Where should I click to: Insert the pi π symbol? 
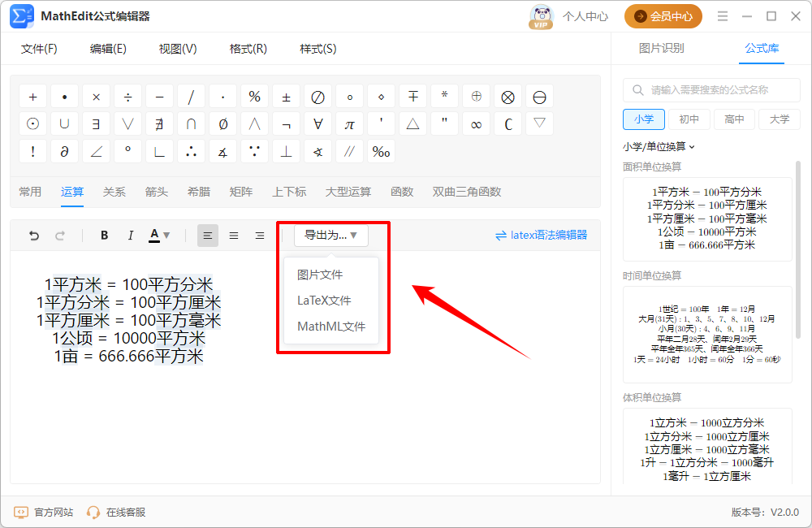pyautogui.click(x=349, y=123)
